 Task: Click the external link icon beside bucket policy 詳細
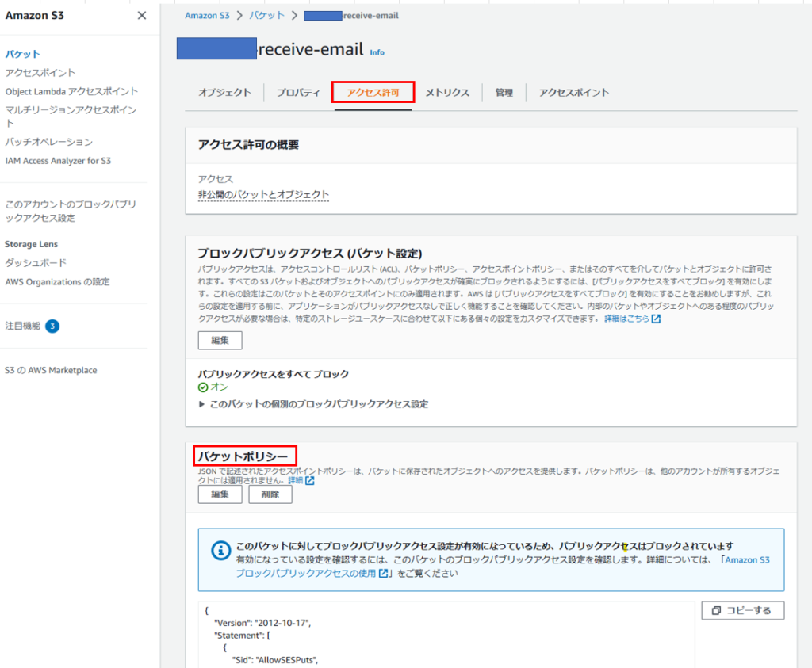pyautogui.click(x=310, y=481)
